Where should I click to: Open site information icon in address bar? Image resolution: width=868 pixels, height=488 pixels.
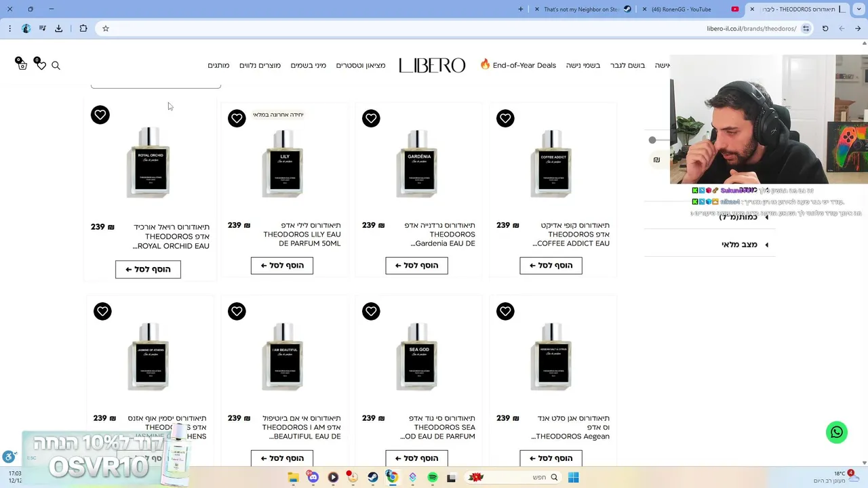(806, 28)
